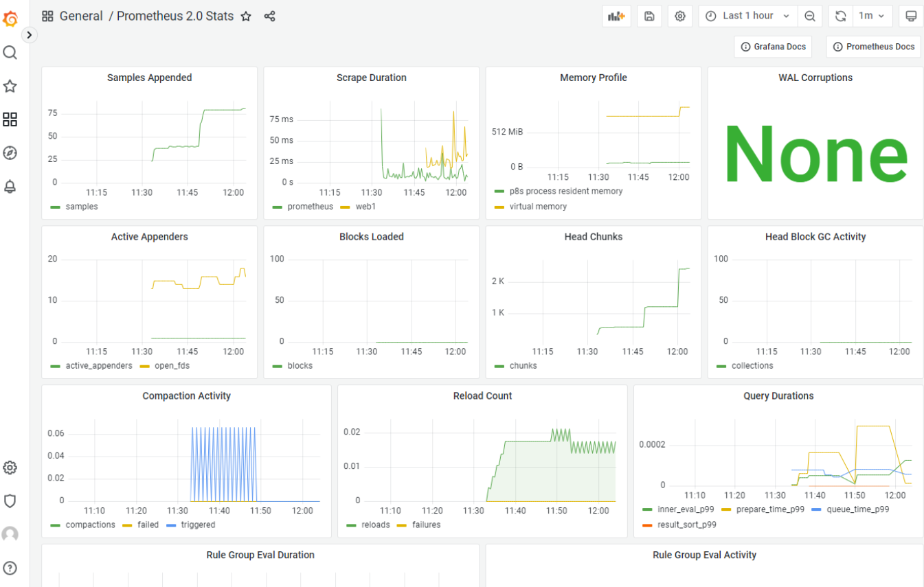Click the queue_time_p99 legend color swatch

click(816, 510)
